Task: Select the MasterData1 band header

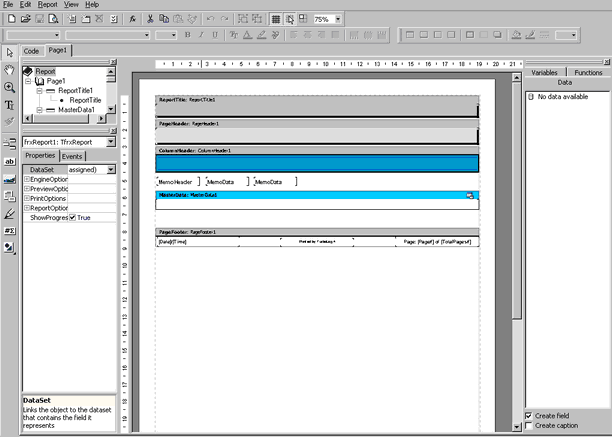Action: pyautogui.click(x=317, y=195)
